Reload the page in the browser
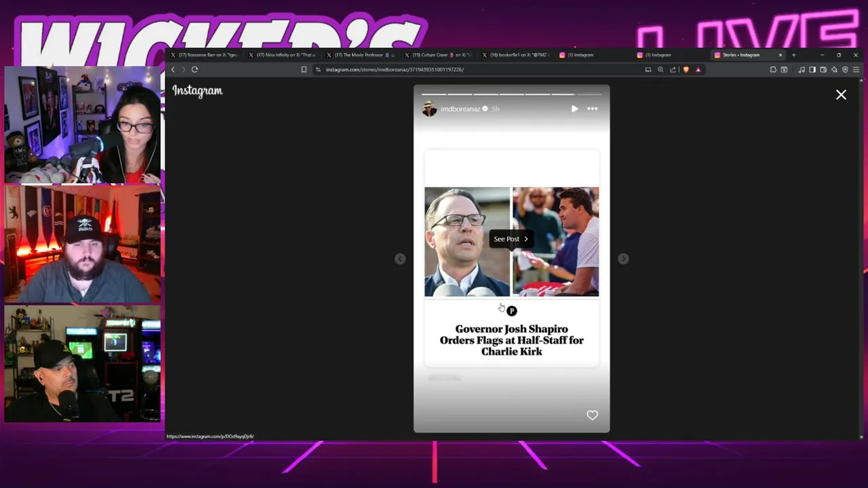Image resolution: width=868 pixels, height=488 pixels. (x=195, y=69)
